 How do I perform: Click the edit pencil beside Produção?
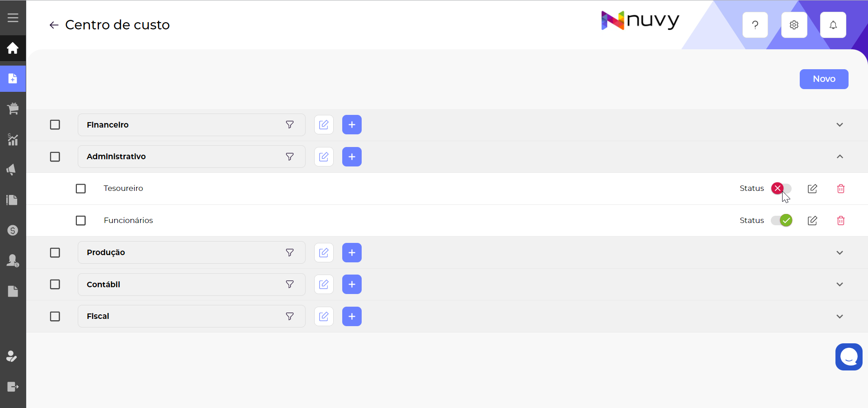pos(324,252)
